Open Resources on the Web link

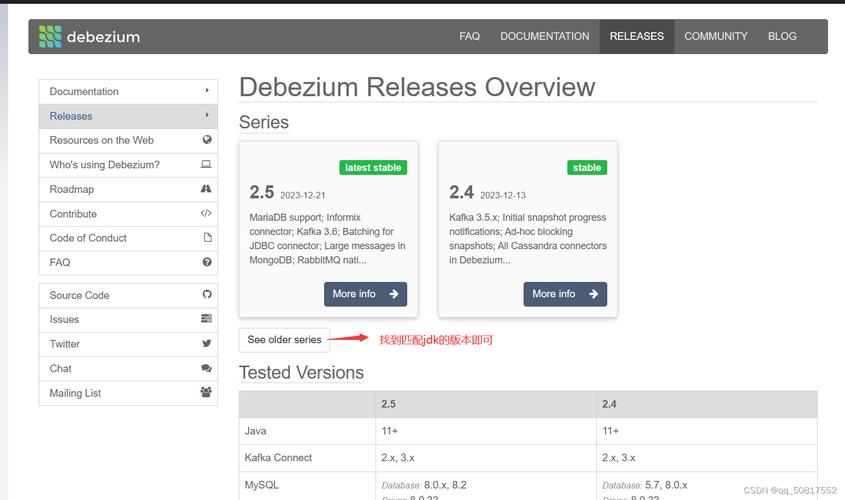(128, 140)
